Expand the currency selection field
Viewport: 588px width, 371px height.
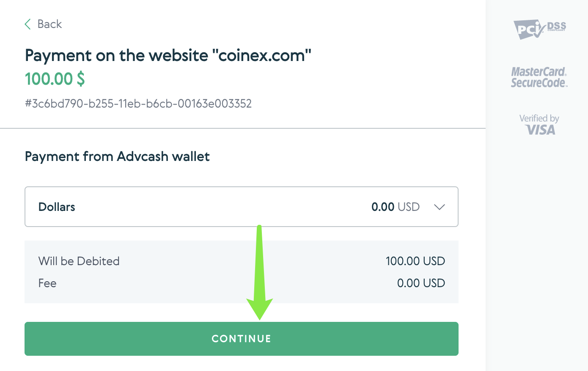[241, 207]
